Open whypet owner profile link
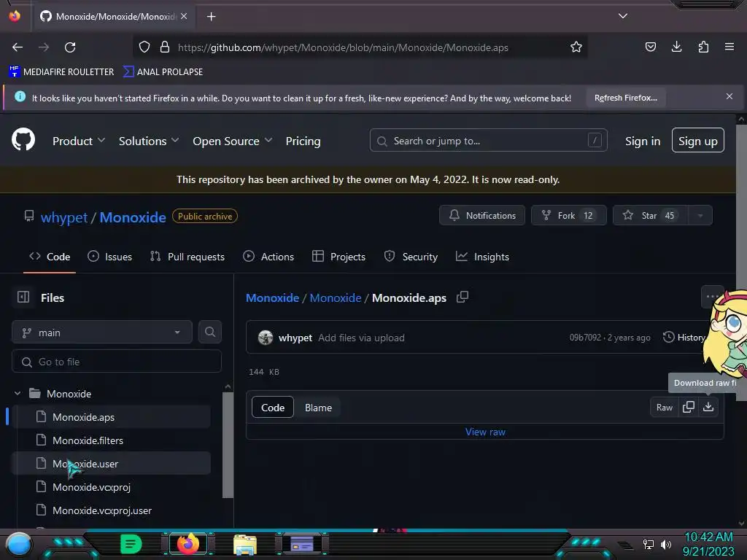This screenshot has height=560, width=747. point(64,217)
